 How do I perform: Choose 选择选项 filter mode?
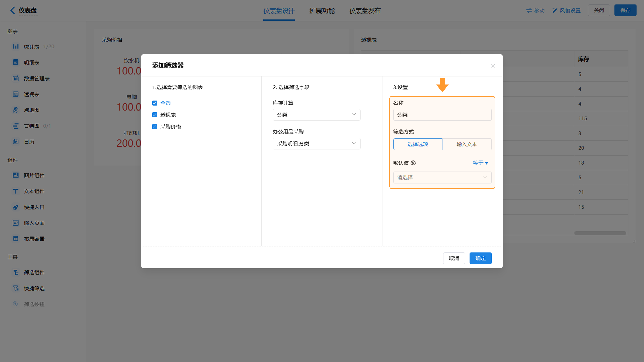click(418, 144)
